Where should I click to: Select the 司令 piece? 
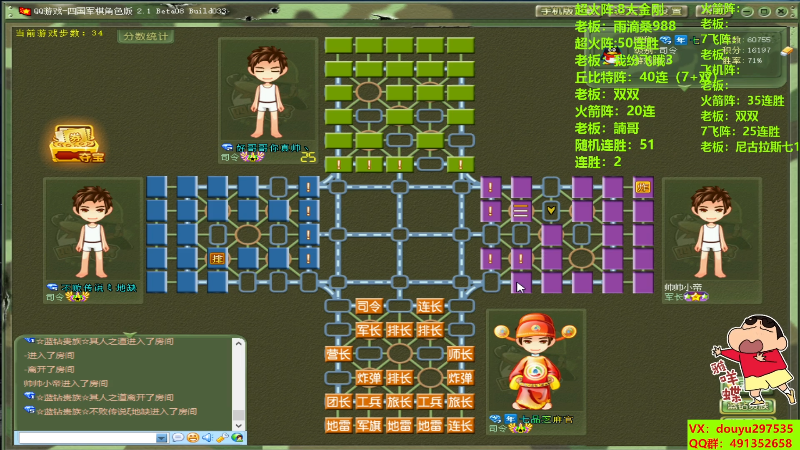pos(368,306)
